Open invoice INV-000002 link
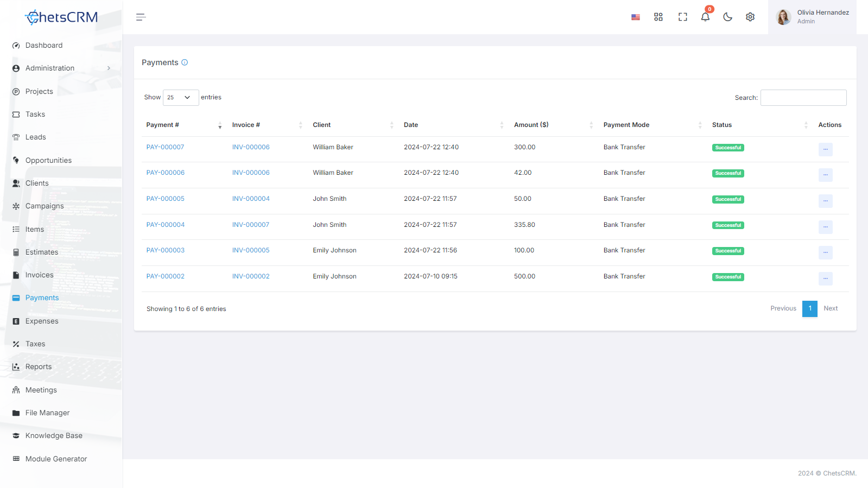This screenshot has width=868, height=488. [251, 276]
